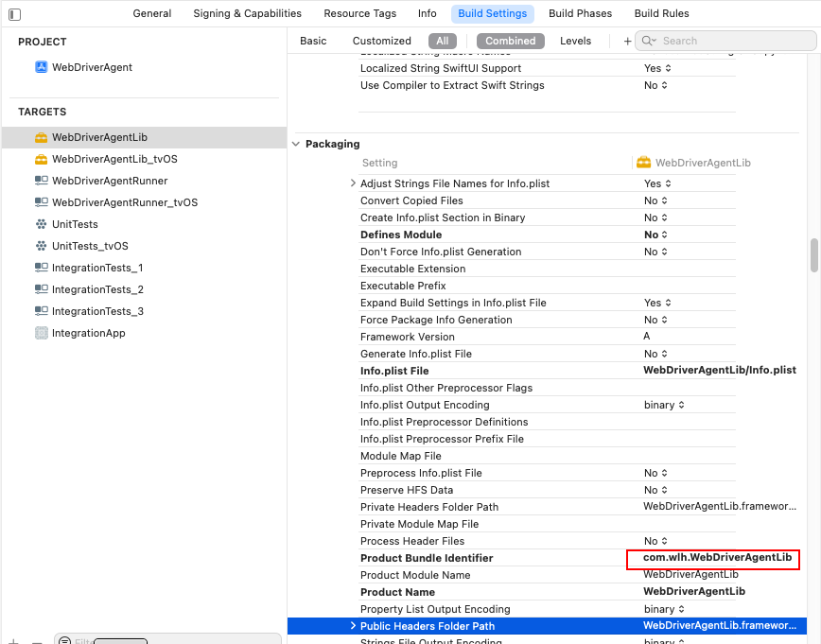Toggle the sidebar panel icon
The width and height of the screenshot is (821, 644).
tap(15, 14)
